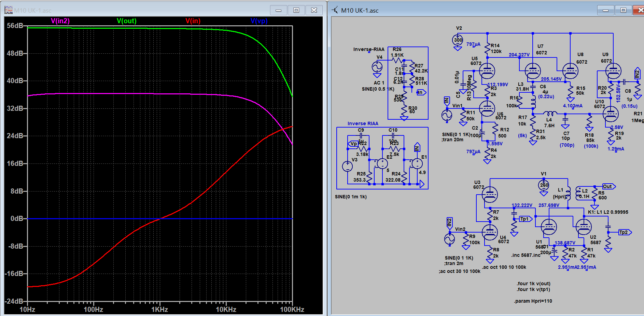Screen dimensions: 644x316
Task: Click the -24dB vertical axis label
Action: pos(14,301)
